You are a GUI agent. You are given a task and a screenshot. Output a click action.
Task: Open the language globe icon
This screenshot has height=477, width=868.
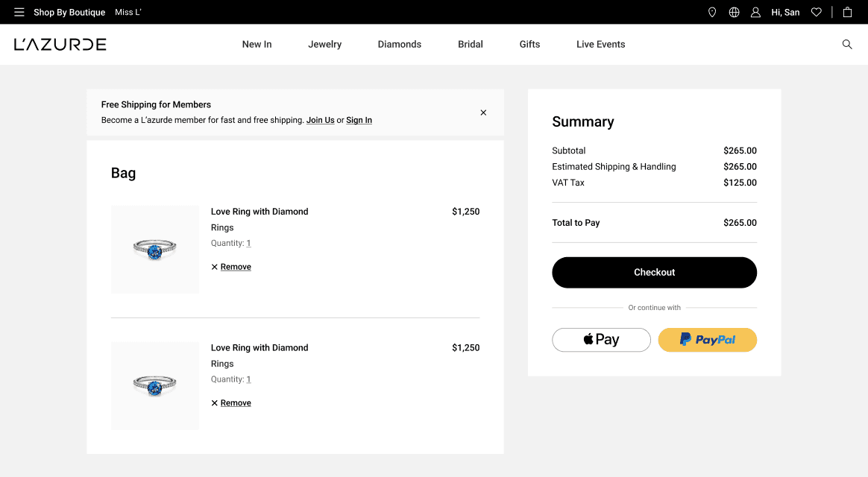[x=734, y=12]
